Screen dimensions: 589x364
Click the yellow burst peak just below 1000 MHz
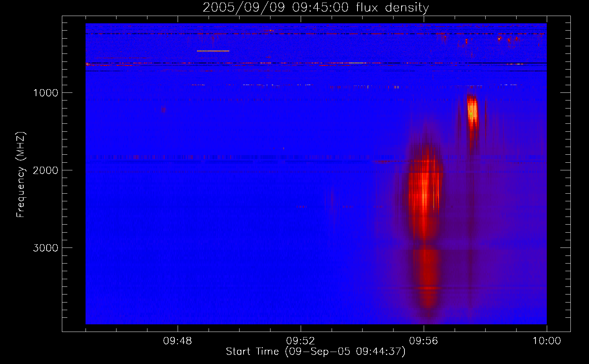click(472, 111)
